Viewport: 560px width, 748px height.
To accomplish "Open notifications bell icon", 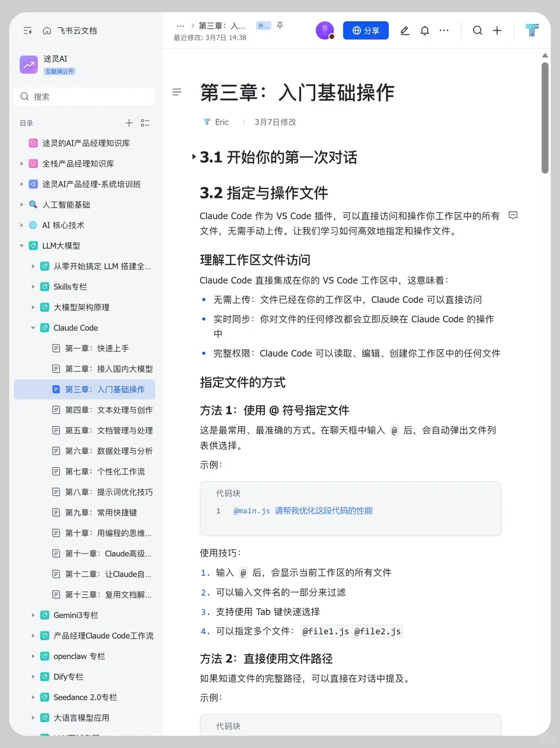I will coord(425,31).
